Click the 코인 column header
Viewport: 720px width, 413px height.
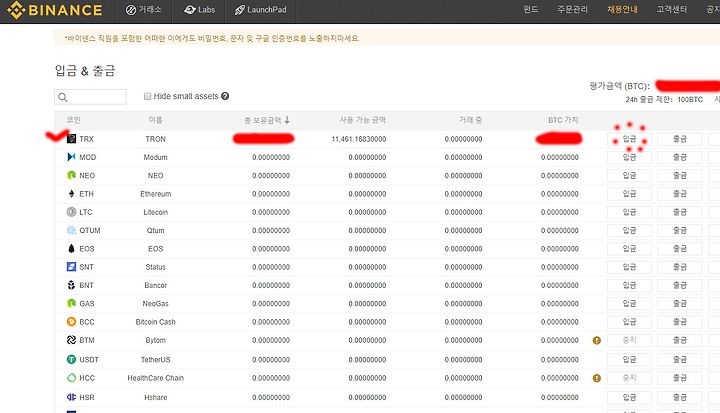click(73, 120)
